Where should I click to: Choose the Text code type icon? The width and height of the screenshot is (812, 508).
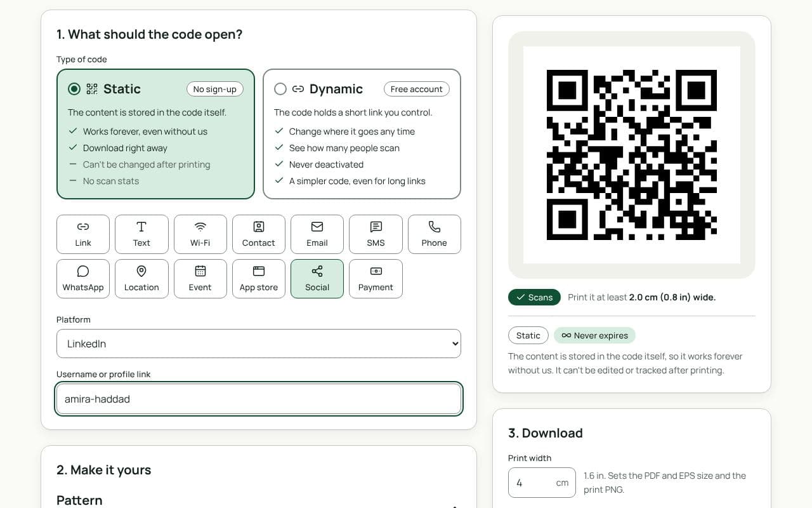click(x=141, y=227)
